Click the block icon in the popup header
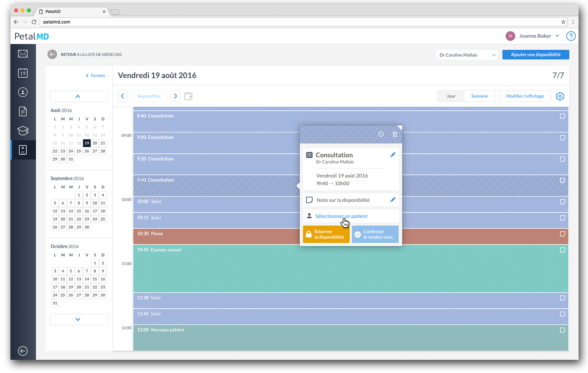 (x=381, y=134)
